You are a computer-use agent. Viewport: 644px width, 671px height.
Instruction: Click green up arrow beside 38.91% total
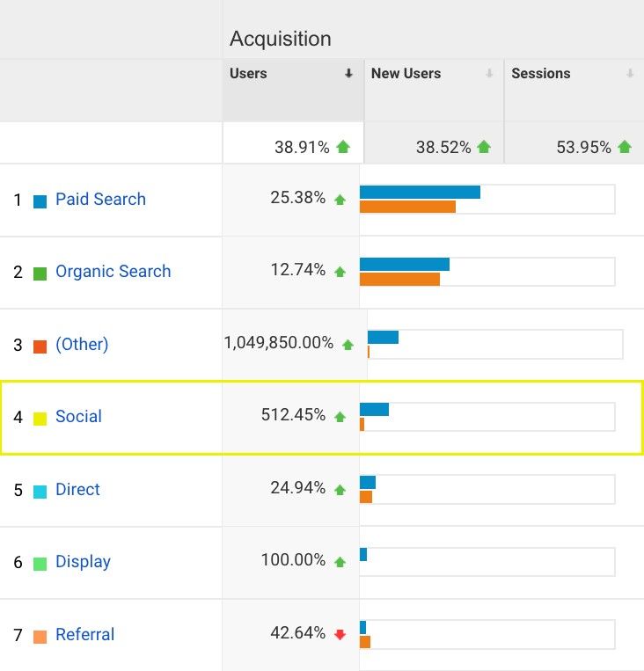pyautogui.click(x=343, y=147)
